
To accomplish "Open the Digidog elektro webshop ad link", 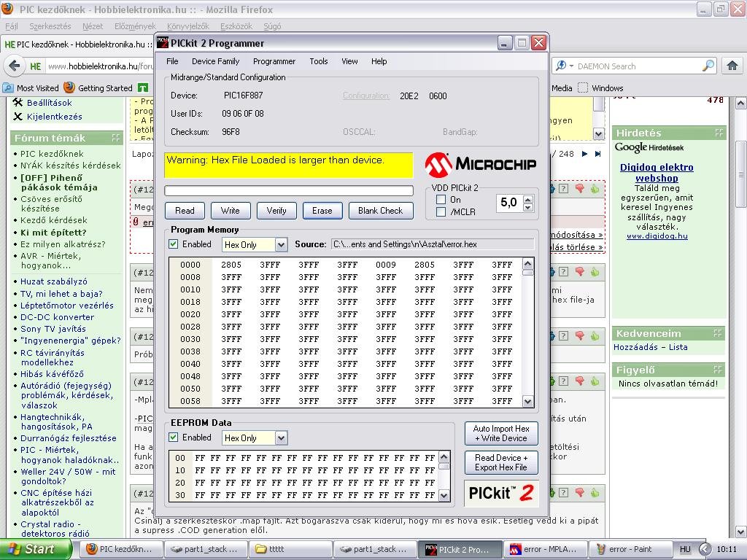I will click(x=657, y=172).
